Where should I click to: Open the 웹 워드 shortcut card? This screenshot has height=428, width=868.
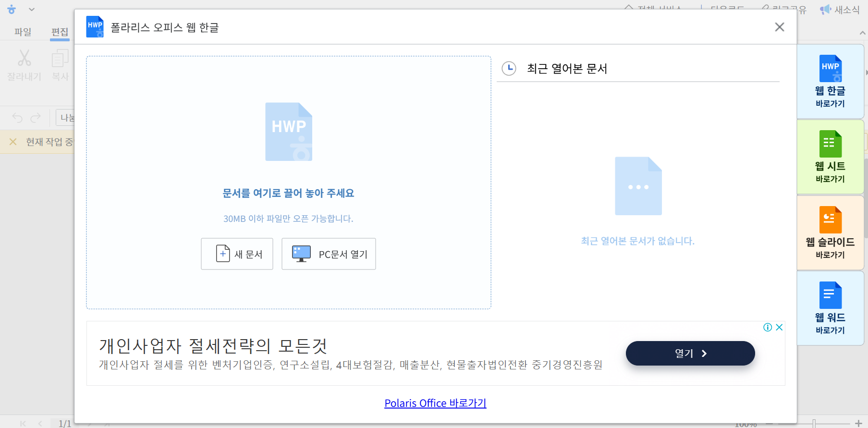tap(830, 308)
